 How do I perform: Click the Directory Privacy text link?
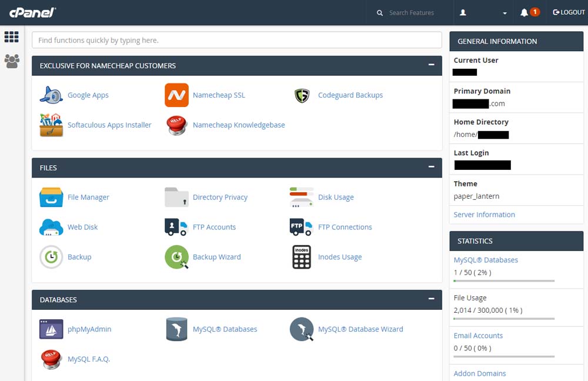[x=220, y=197]
